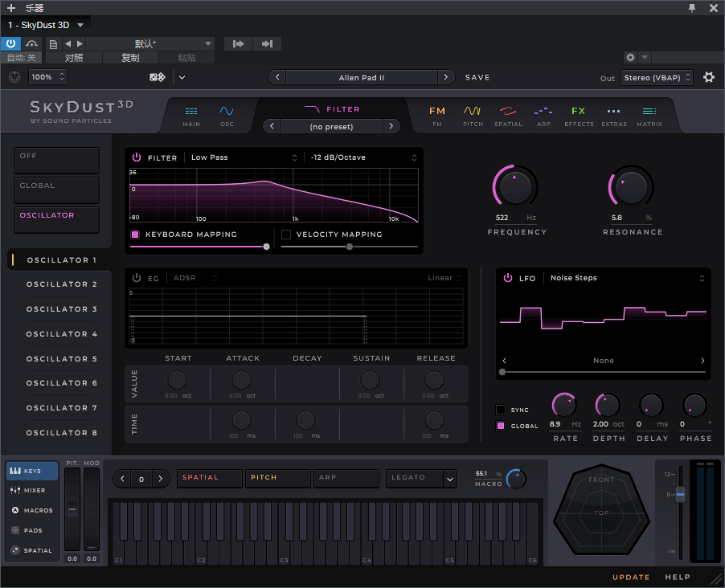Select OSCILLATOR 3 in the list

(x=62, y=308)
